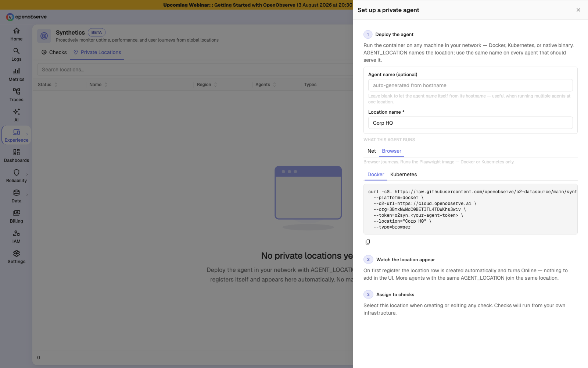Open the Data sidebar item
The height and width of the screenshot is (368, 588).
point(16,196)
